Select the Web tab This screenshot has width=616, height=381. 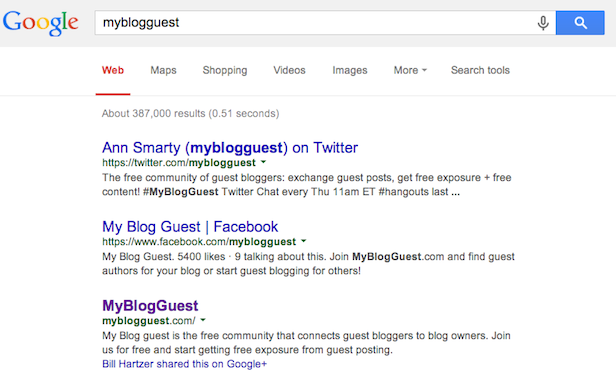[113, 70]
